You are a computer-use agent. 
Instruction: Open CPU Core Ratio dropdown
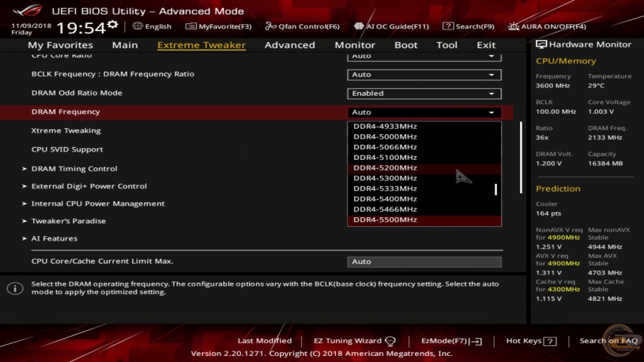pyautogui.click(x=424, y=57)
